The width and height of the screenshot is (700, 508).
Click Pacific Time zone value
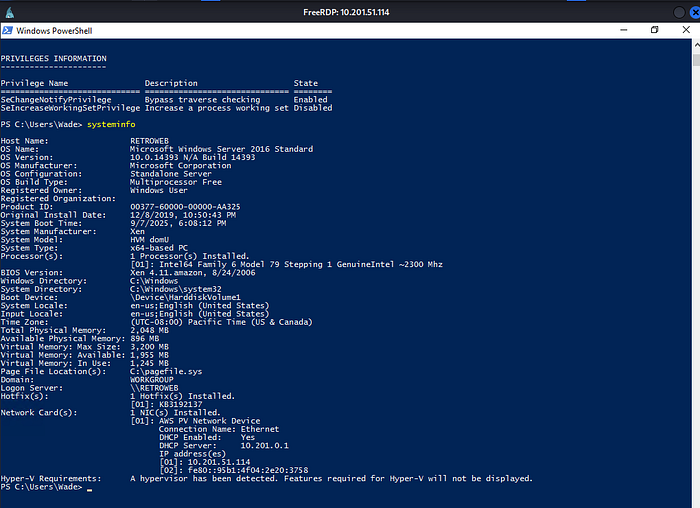pos(221,322)
